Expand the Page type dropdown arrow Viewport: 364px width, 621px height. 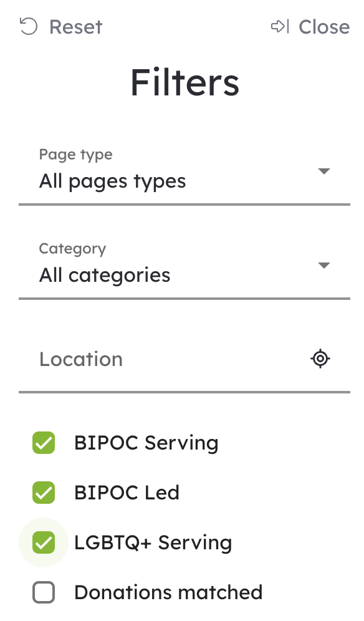tap(324, 171)
